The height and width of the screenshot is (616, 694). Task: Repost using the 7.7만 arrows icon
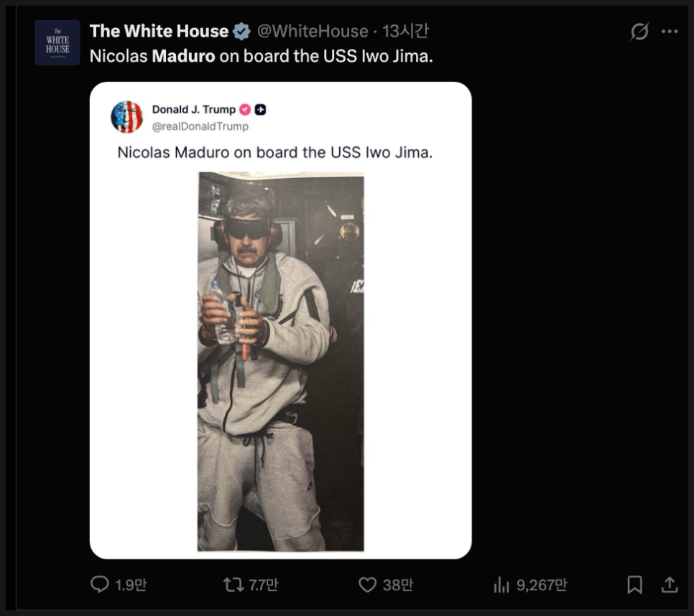pos(233,585)
